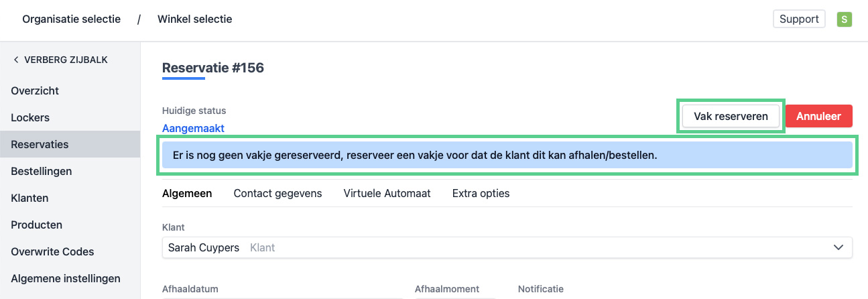Navigate to Overzicht in sidebar

pos(35,91)
